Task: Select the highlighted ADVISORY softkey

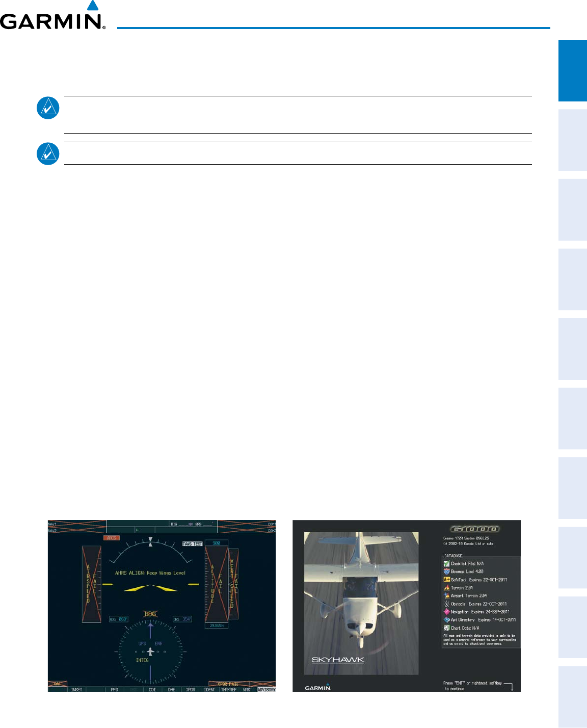Action: coord(266,690)
